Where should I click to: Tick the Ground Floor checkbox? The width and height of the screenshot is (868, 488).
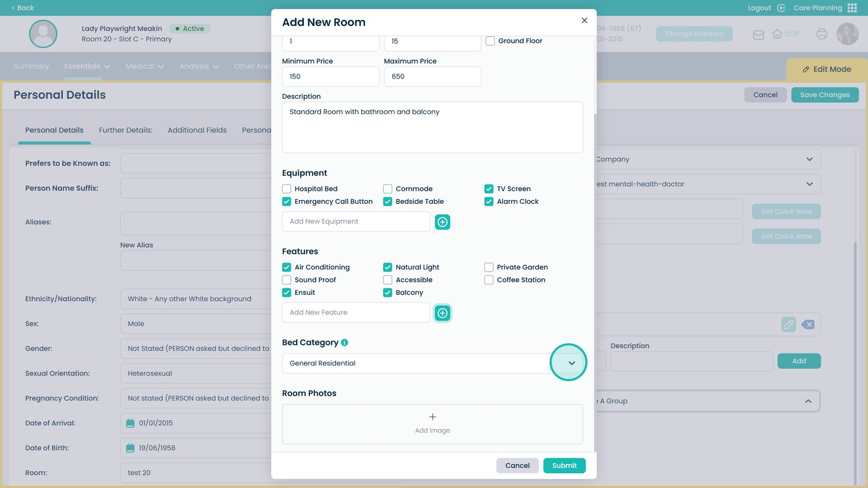tap(490, 41)
